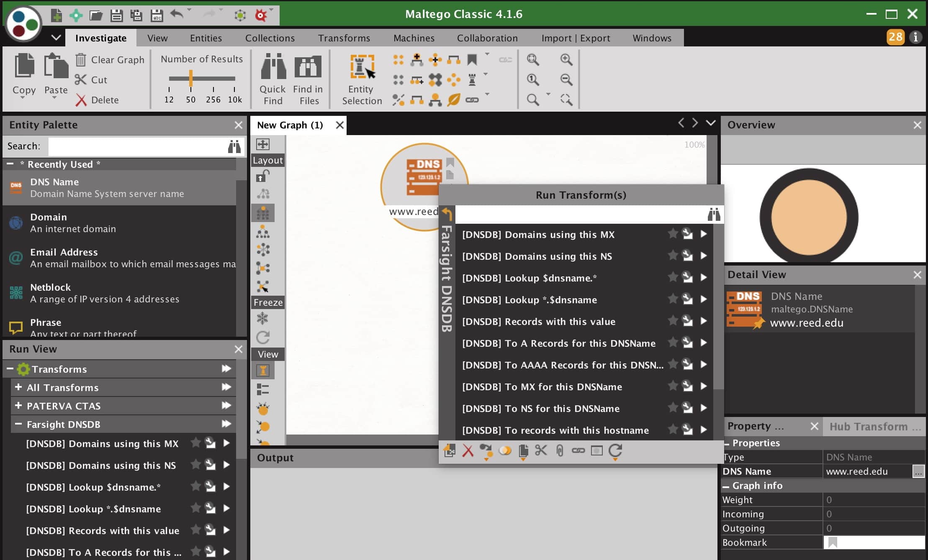This screenshot has height=560, width=928.
Task: Toggle star for Domains using this NS in Run View
Action: click(x=195, y=464)
